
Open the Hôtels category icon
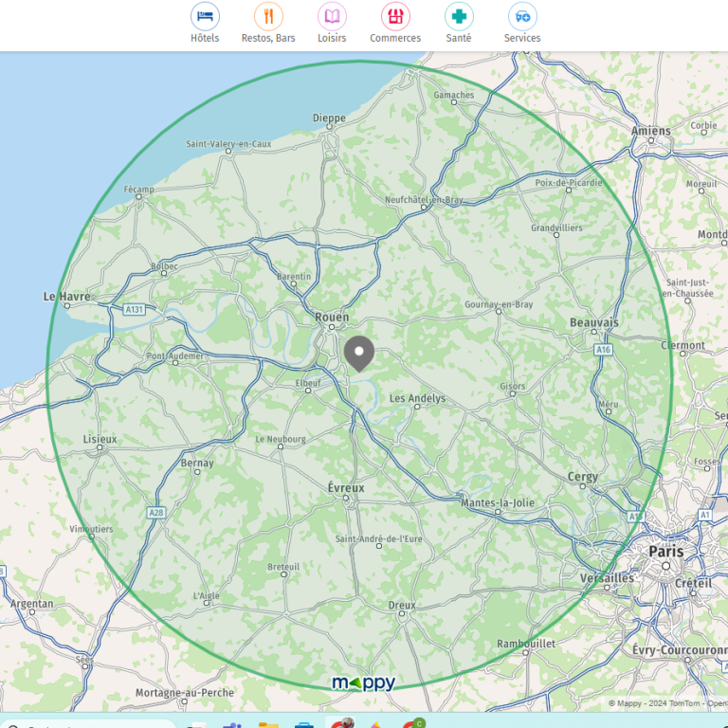[x=205, y=16]
